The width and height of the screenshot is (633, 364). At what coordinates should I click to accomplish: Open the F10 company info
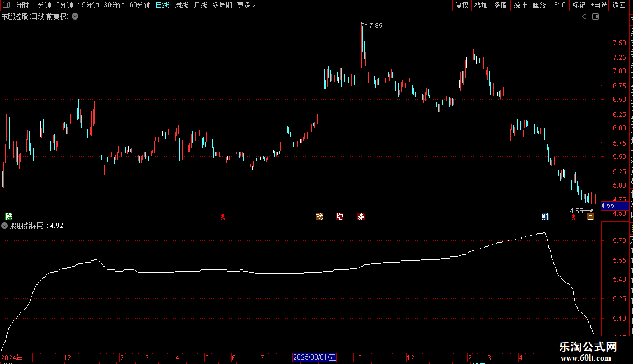560,5
